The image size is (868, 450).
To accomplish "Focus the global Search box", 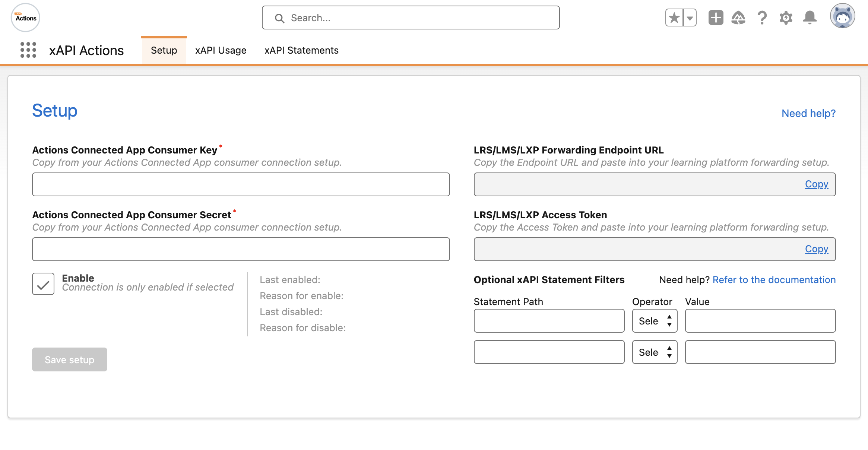I will point(411,18).
